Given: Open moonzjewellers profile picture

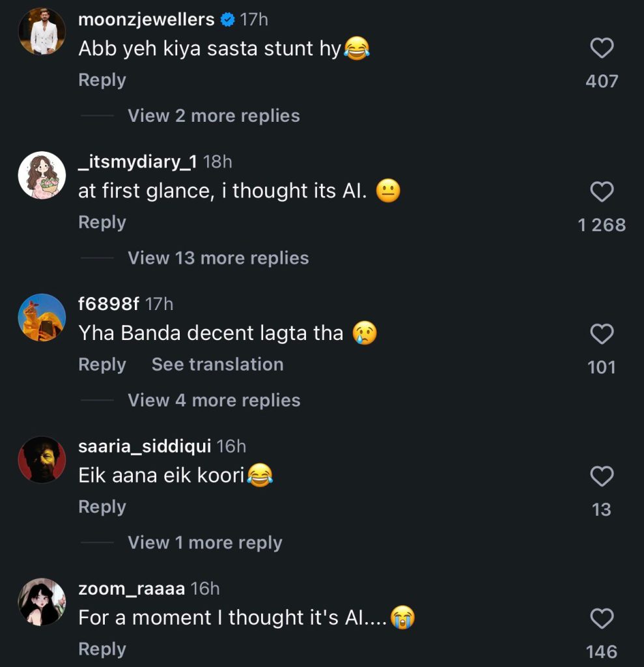Looking at the screenshot, I should [42, 31].
